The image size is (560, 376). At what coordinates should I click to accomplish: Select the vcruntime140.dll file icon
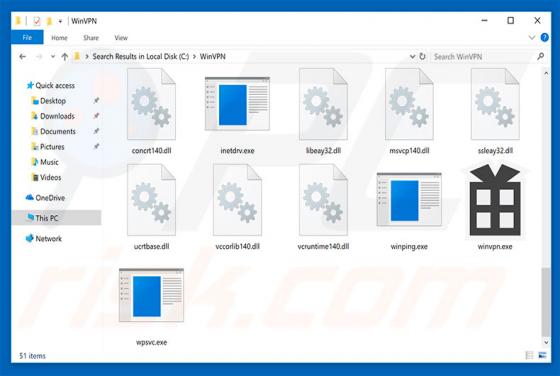tap(323, 200)
